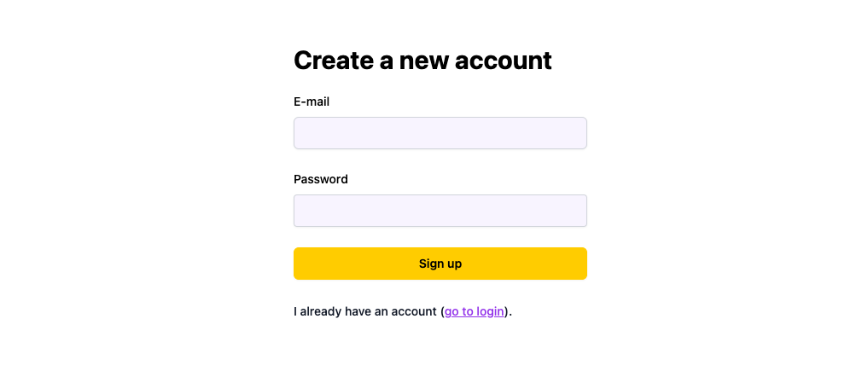Click the "Password" field label
868x371 pixels.
tap(321, 179)
